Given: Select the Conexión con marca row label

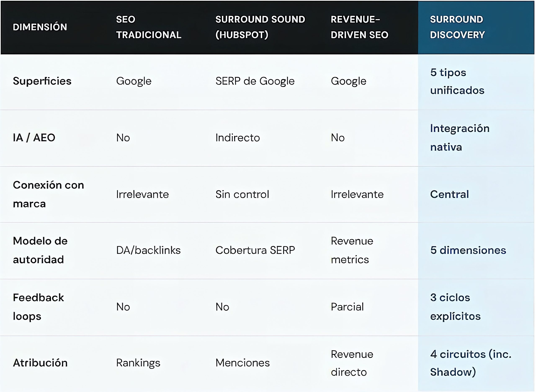Looking at the screenshot, I should pyautogui.click(x=48, y=194).
